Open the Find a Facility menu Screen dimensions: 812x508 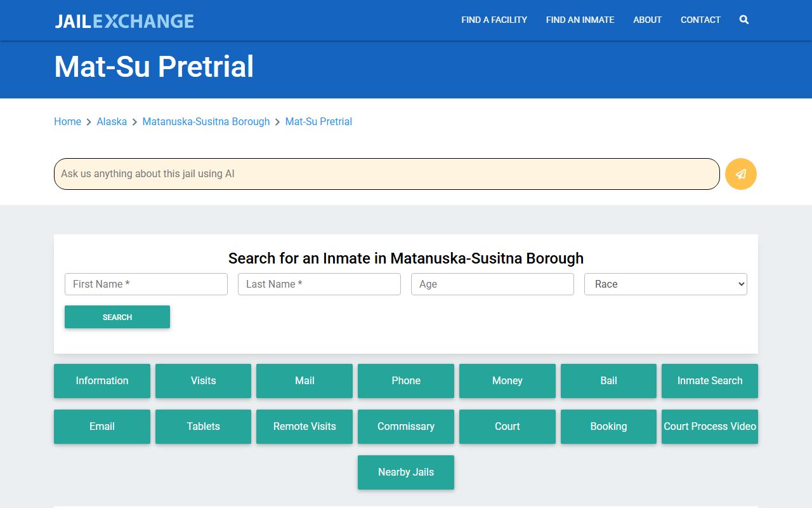click(494, 20)
